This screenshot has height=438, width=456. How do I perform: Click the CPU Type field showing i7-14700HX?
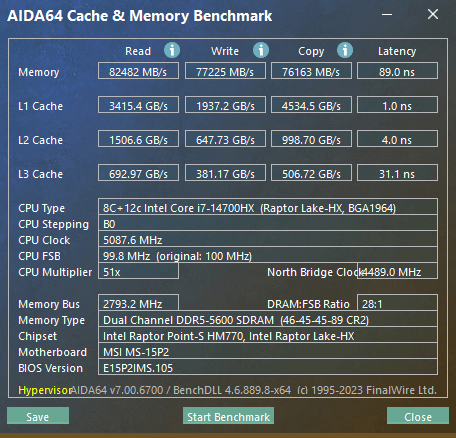pyautogui.click(x=268, y=207)
